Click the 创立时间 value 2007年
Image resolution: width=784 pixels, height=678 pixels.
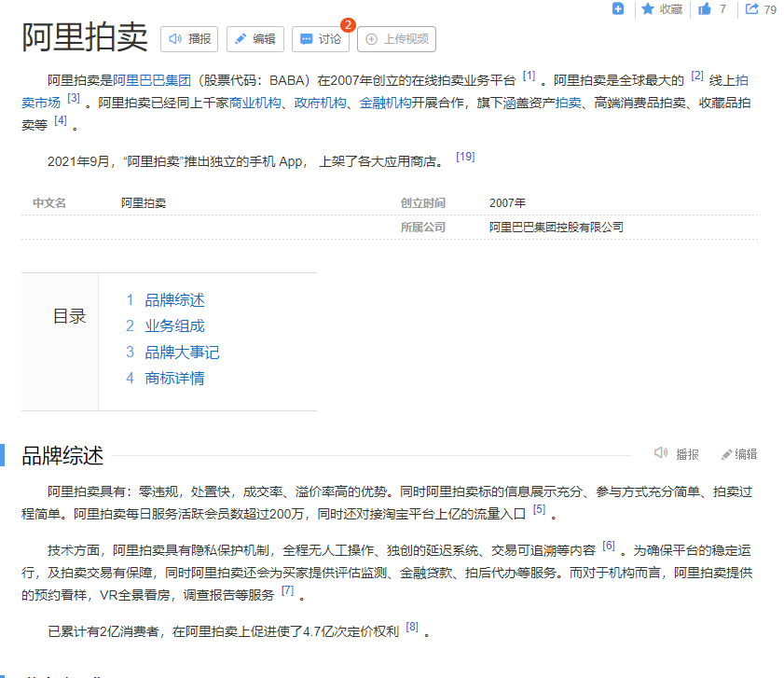(x=507, y=203)
